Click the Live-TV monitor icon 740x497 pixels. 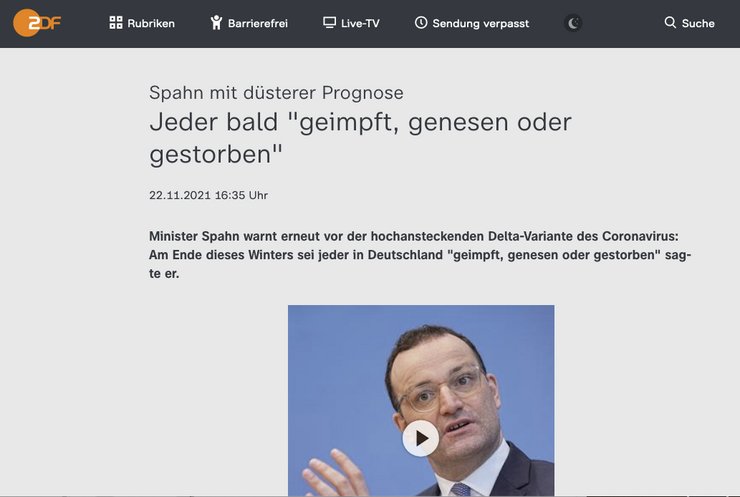[329, 22]
